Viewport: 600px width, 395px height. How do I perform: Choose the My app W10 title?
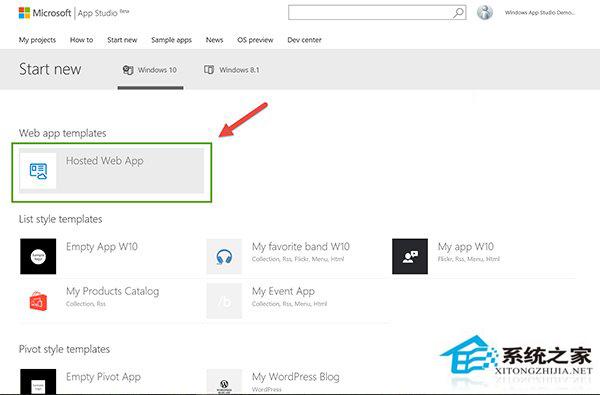[466, 246]
